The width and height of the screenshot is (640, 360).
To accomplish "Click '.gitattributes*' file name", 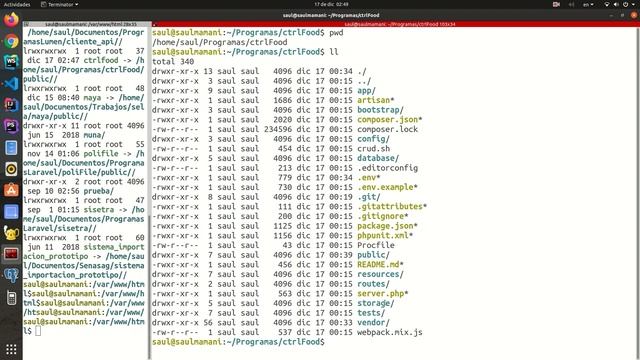I will click(392, 207).
